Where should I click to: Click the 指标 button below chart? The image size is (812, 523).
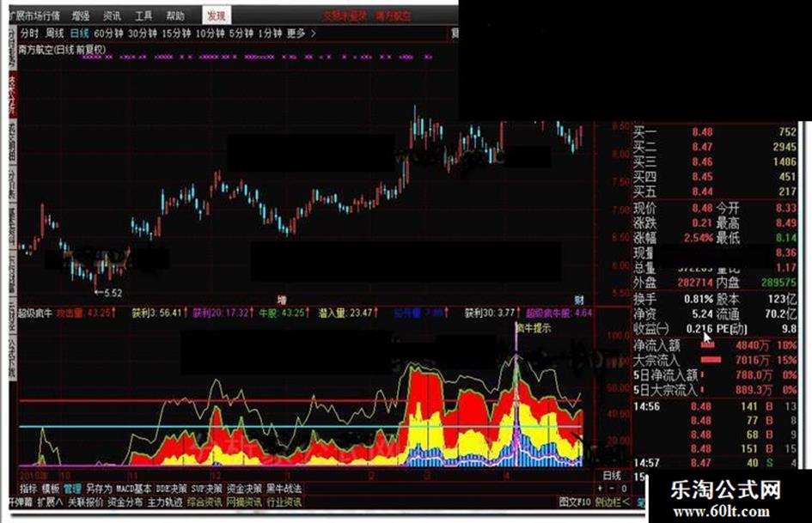[x=28, y=489]
